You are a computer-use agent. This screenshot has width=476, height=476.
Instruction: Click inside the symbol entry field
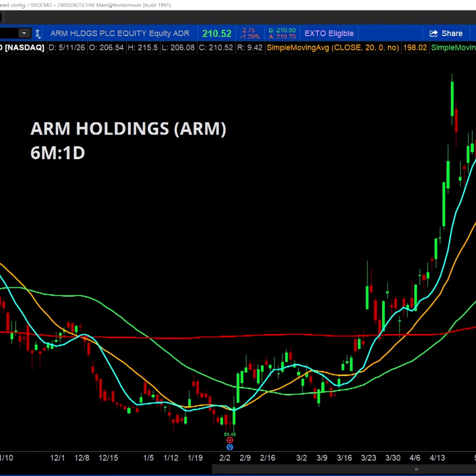(9, 33)
